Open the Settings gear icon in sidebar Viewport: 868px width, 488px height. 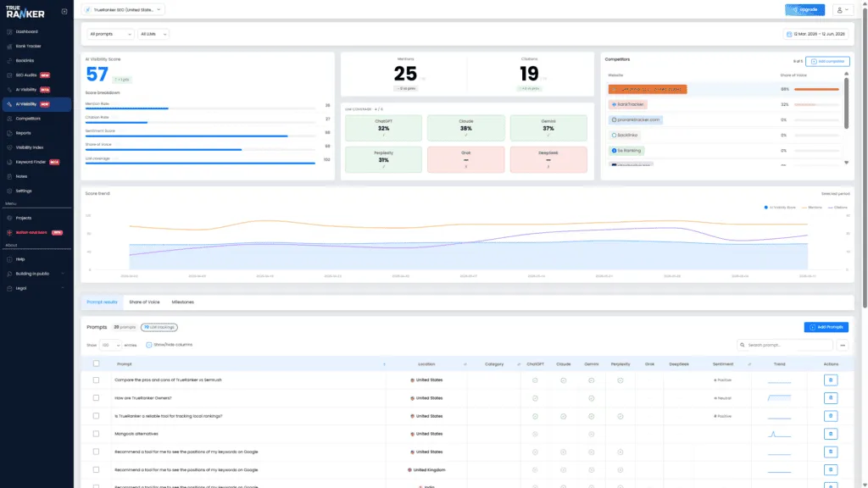(9, 191)
